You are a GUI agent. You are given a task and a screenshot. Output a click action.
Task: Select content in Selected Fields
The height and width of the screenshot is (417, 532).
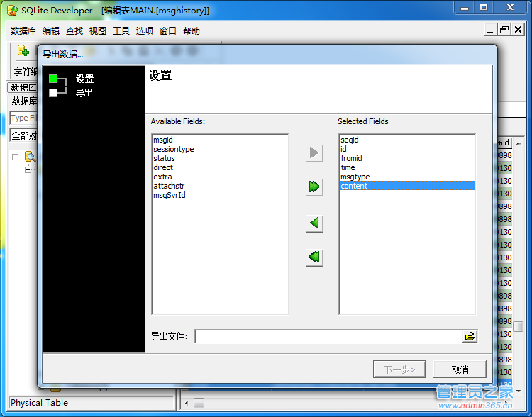click(x=407, y=186)
